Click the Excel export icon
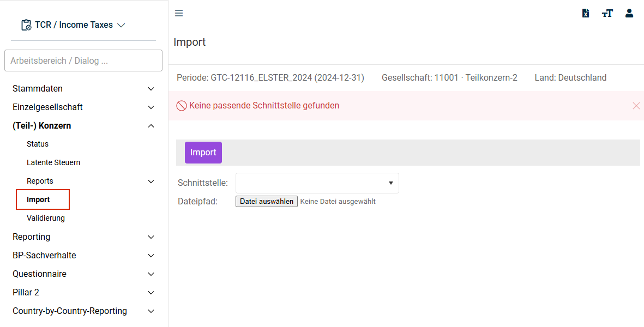The width and height of the screenshot is (644, 327). (x=586, y=13)
